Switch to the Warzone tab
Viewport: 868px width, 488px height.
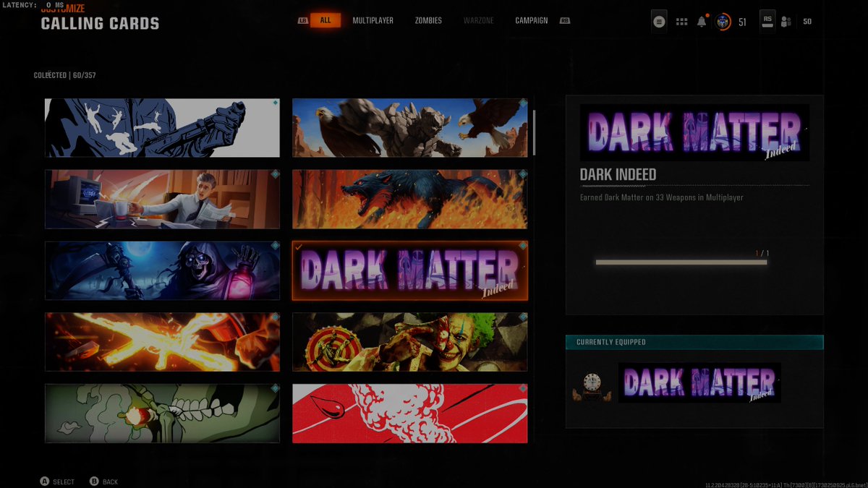coord(478,20)
